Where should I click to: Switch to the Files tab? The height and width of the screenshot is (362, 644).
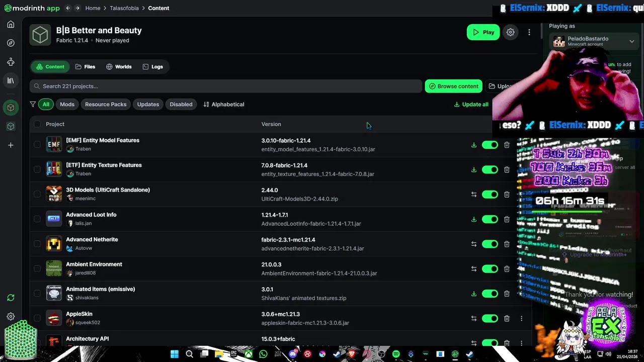tap(85, 67)
